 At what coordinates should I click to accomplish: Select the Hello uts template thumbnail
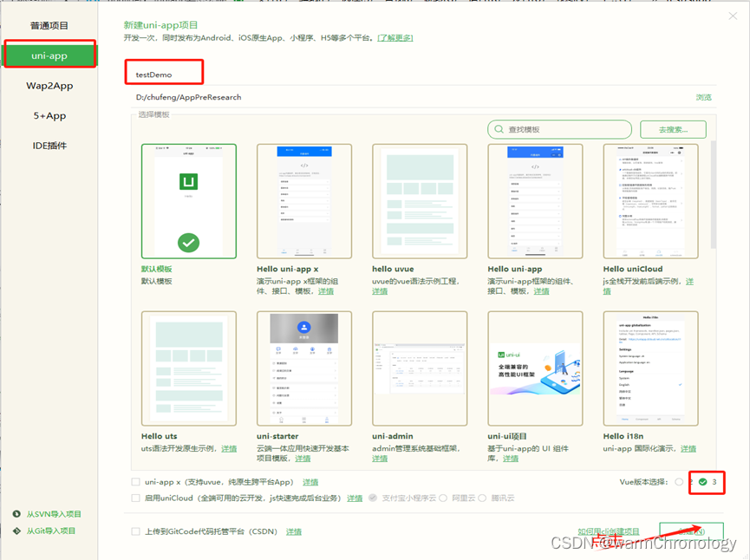point(189,368)
